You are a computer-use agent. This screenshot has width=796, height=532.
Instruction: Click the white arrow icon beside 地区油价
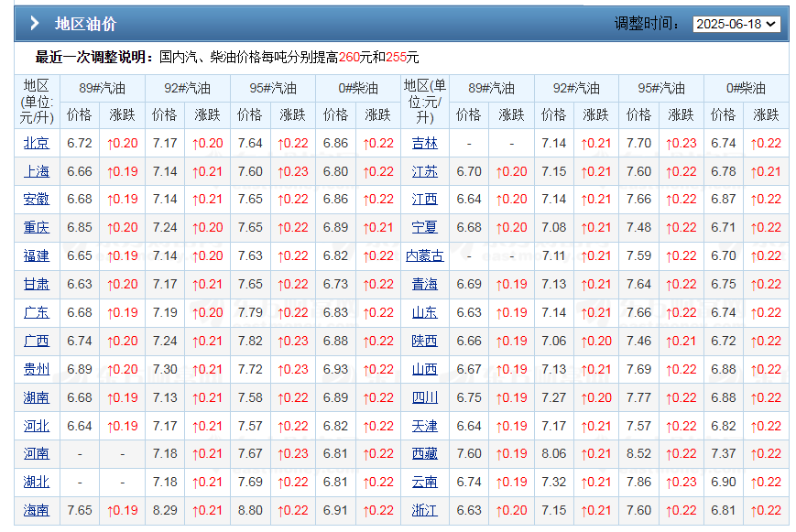pyautogui.click(x=34, y=24)
